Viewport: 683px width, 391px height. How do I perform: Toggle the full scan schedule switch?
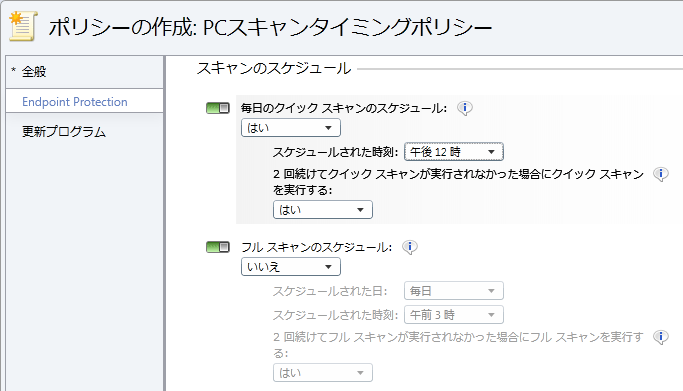tap(218, 247)
